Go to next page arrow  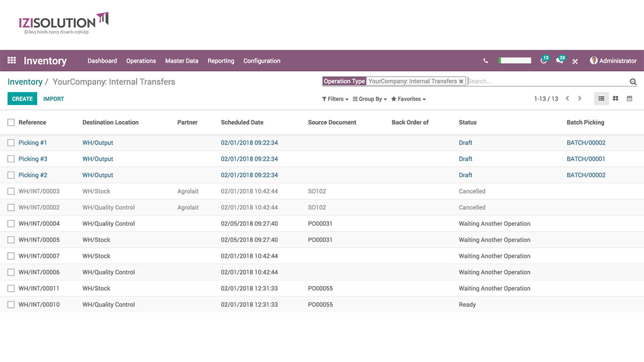[580, 99]
